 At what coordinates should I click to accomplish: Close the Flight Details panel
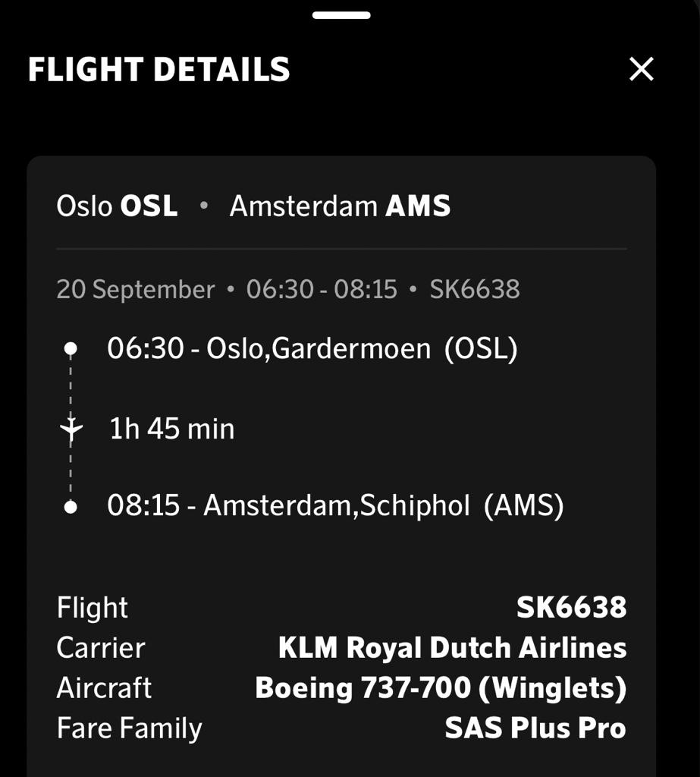[x=641, y=69]
